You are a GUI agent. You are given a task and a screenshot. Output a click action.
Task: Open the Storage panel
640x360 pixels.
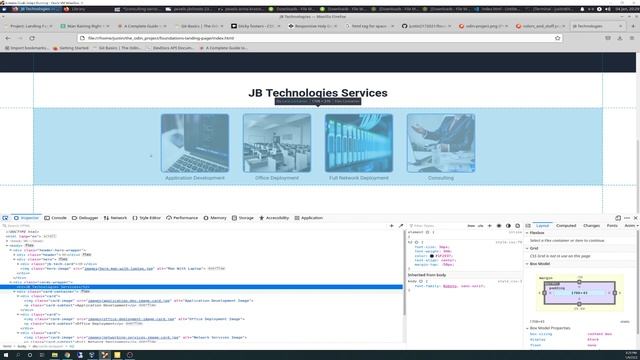pos(242,218)
